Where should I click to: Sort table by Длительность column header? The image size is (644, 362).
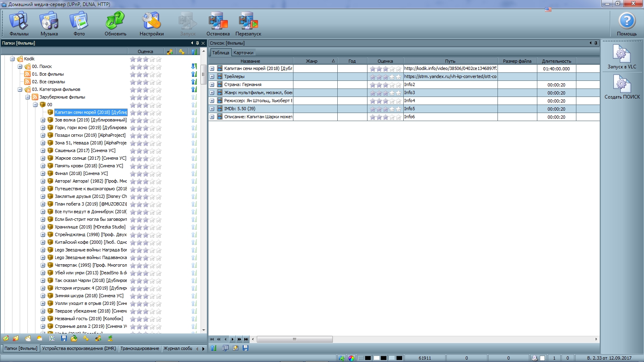556,61
